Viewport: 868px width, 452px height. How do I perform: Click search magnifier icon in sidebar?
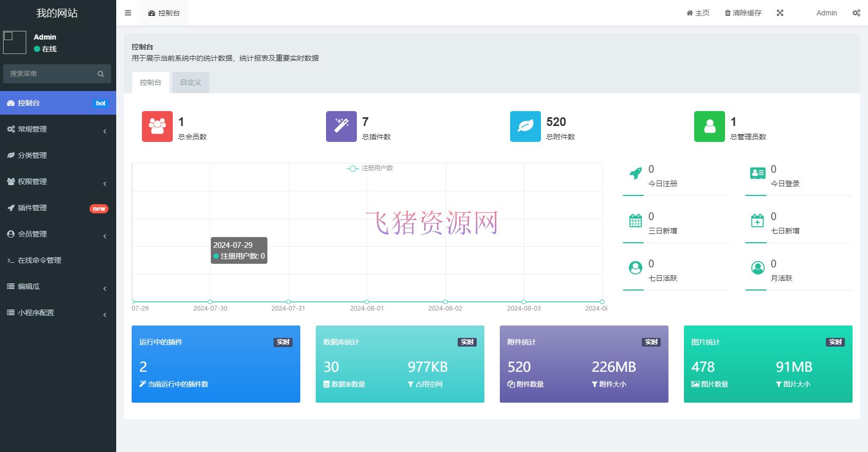click(x=101, y=74)
